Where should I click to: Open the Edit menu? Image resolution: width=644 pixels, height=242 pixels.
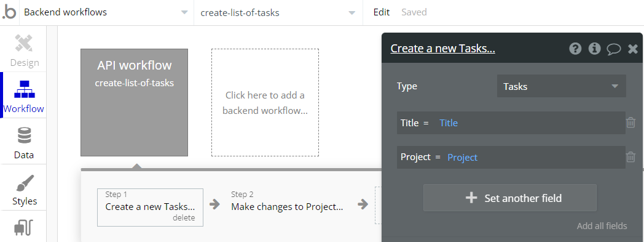click(381, 12)
